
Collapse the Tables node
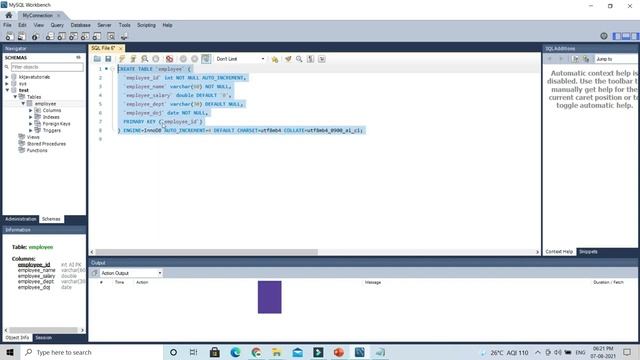click(15, 97)
